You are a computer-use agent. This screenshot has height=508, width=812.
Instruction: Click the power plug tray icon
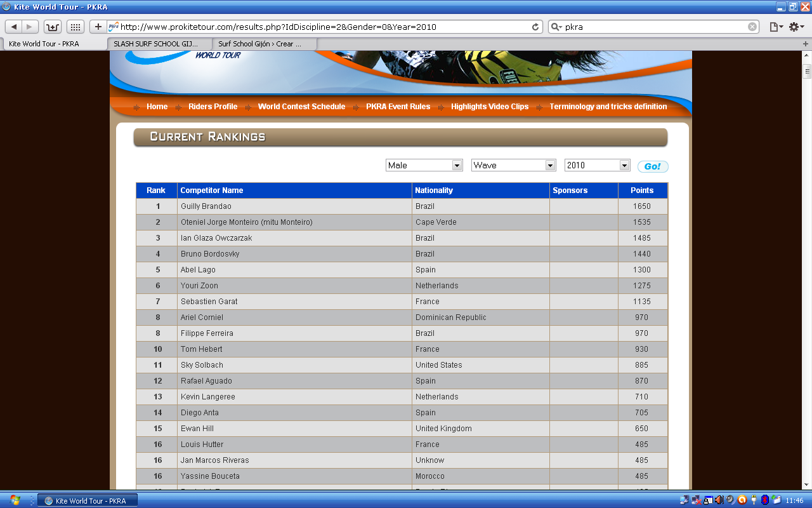(754, 500)
